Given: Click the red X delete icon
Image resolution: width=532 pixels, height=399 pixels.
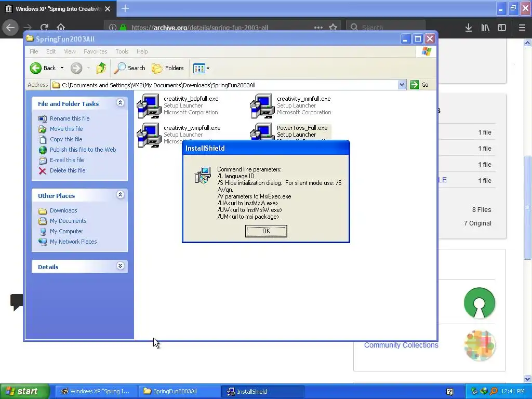Looking at the screenshot, I should point(43,170).
